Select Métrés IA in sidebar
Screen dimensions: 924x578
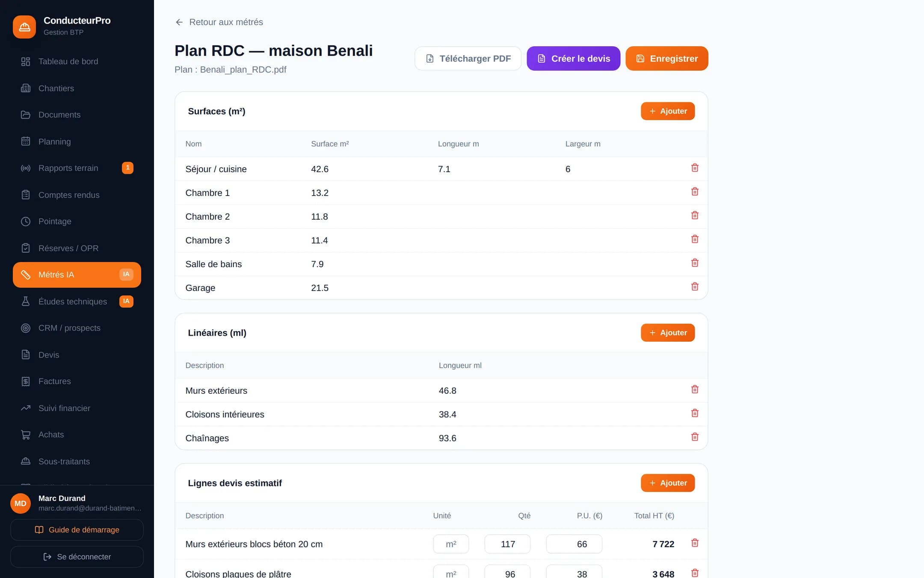[x=77, y=275]
